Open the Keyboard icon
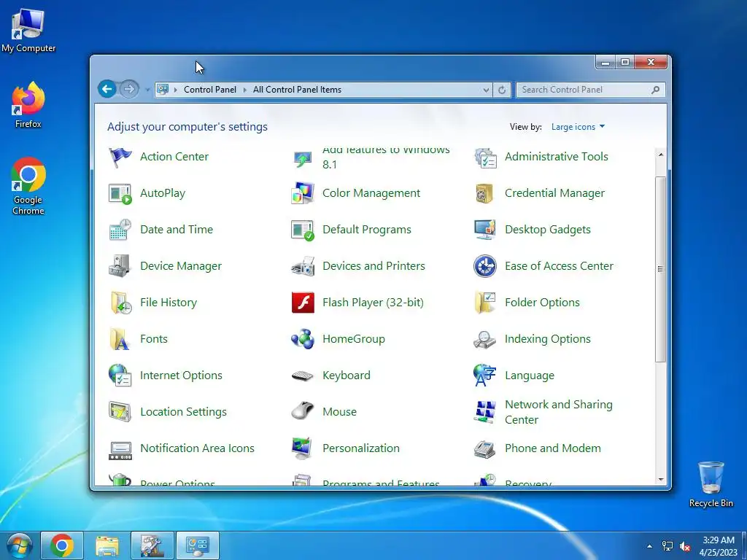This screenshot has width=747, height=560. [303, 376]
